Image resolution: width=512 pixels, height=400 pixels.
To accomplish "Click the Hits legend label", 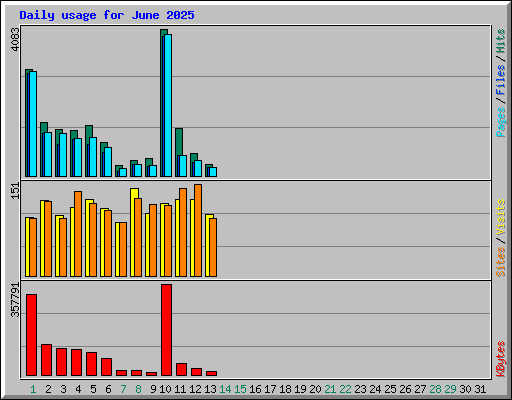I will (x=500, y=41).
